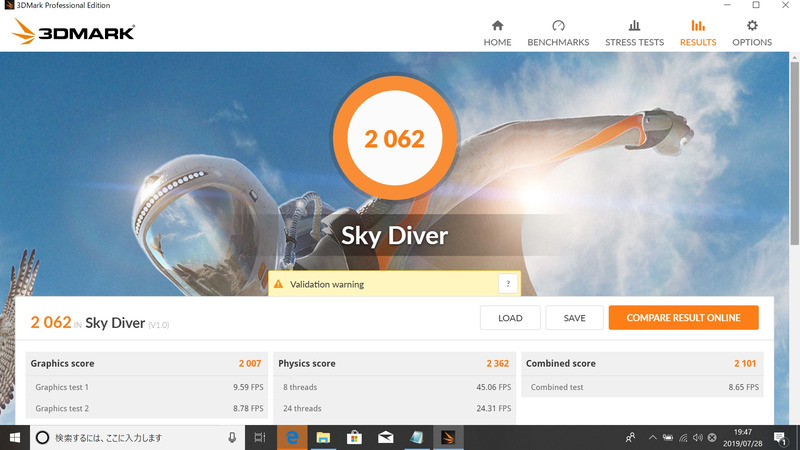Select the Combined score value 2 101
Image resolution: width=800 pixels, height=450 pixels.
pos(745,363)
